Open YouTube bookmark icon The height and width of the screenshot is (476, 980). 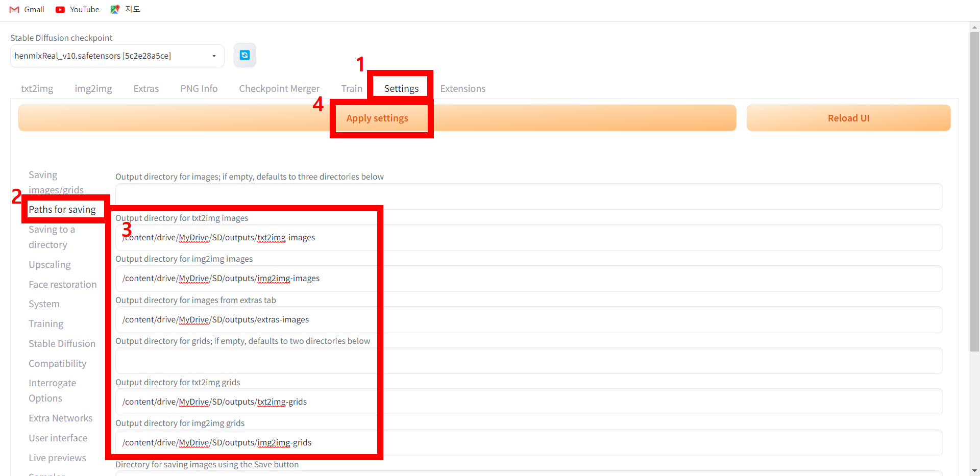(60, 9)
